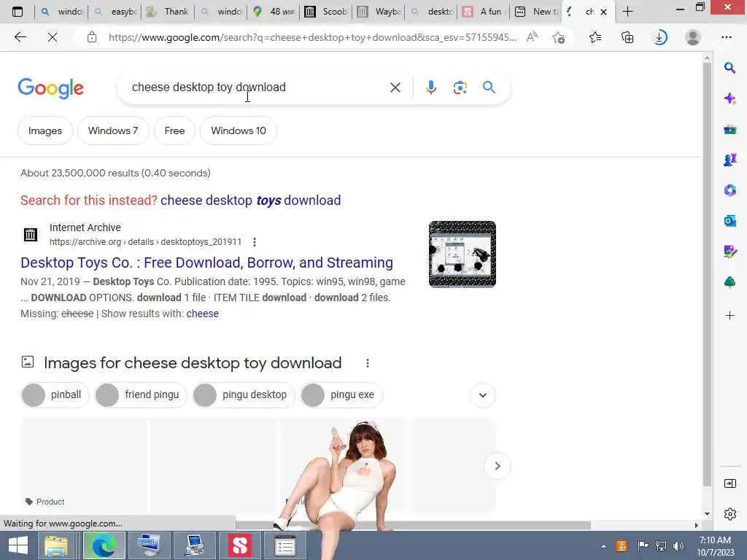
Task: Switch to the 48 maps tab
Action: pos(274,12)
